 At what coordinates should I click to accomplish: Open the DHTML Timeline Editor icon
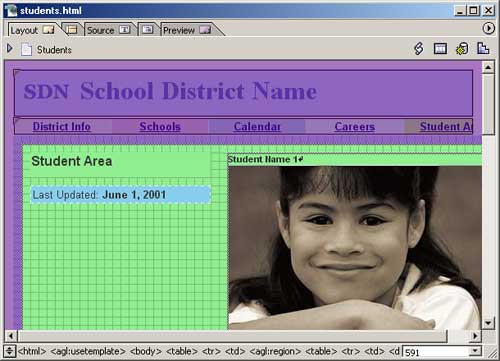click(440, 49)
